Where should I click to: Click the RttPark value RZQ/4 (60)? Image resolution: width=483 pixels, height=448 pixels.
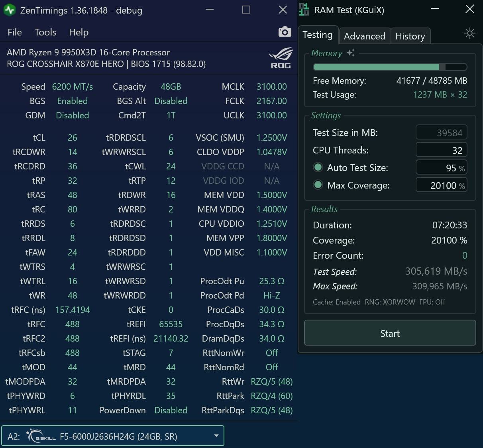coord(271,396)
